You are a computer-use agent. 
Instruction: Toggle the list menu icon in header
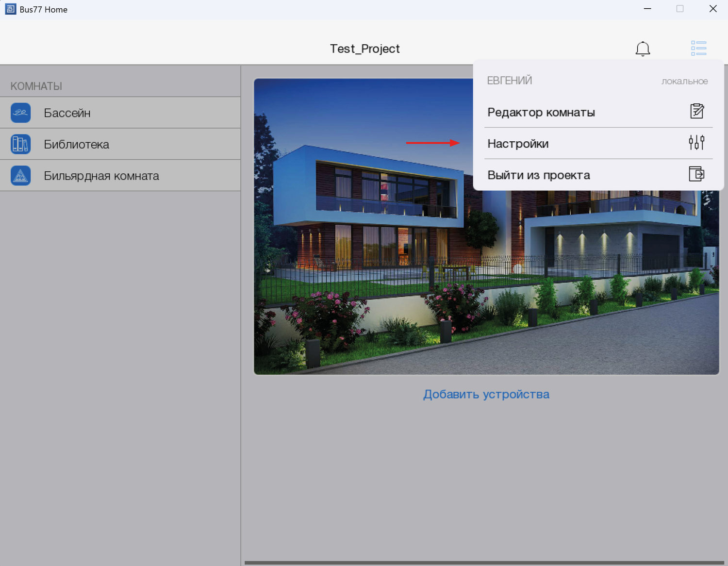(x=698, y=48)
